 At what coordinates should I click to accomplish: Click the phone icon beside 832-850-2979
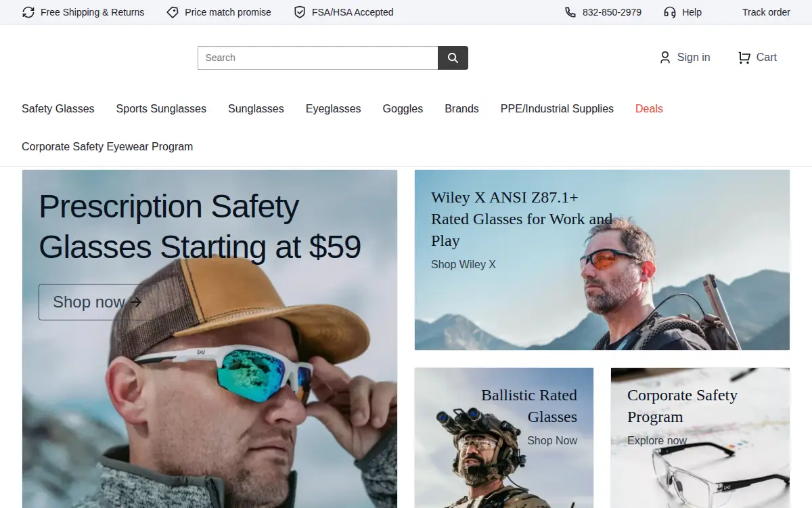pos(570,12)
